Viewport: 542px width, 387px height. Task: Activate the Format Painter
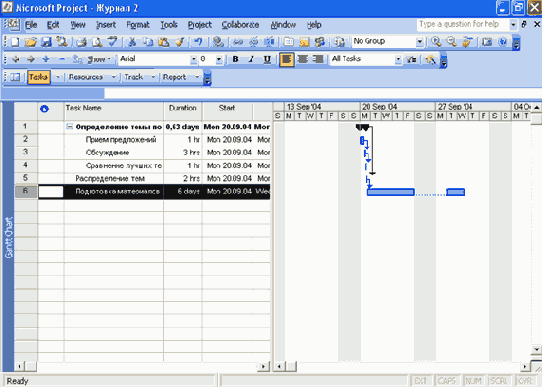[179, 42]
